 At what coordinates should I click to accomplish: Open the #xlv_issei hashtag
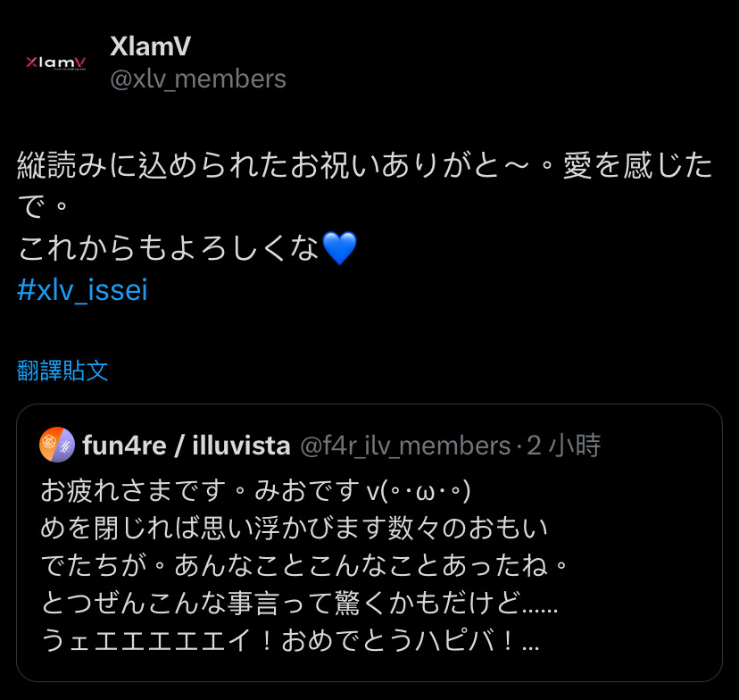pyautogui.click(x=82, y=289)
